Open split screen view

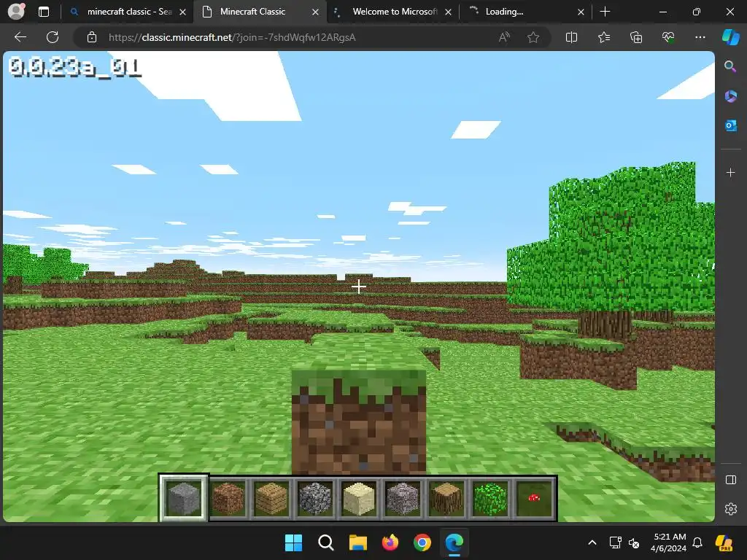571,37
